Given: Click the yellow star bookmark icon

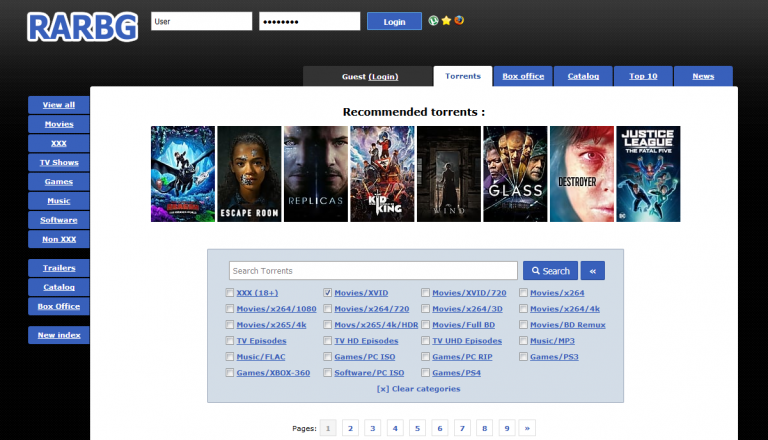Looking at the screenshot, I should pos(446,21).
